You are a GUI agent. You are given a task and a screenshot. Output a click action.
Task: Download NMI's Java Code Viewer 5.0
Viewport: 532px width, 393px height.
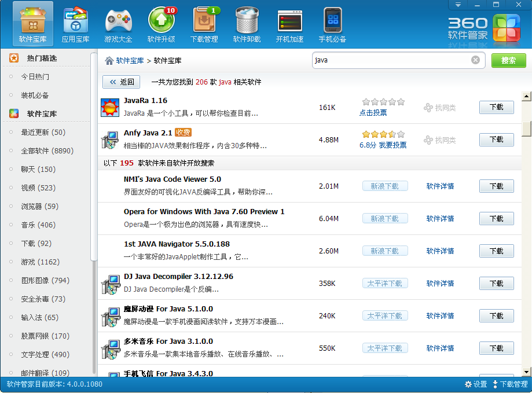[496, 186]
